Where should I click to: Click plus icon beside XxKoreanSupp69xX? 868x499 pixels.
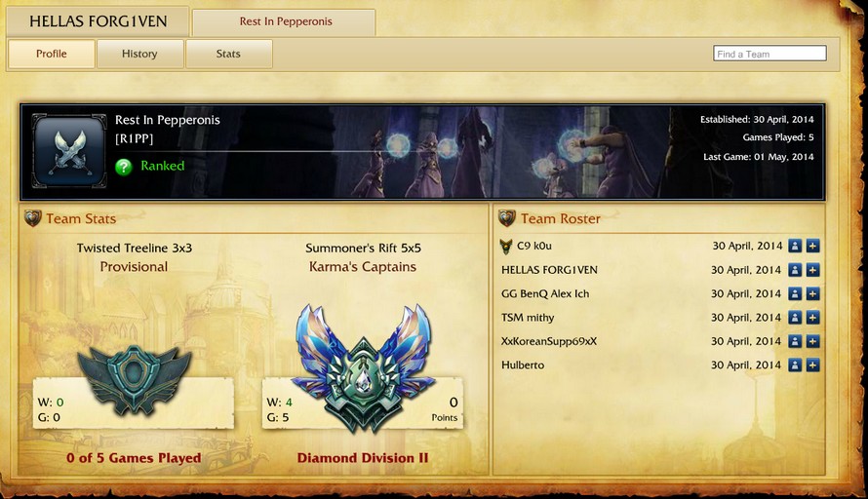813,341
